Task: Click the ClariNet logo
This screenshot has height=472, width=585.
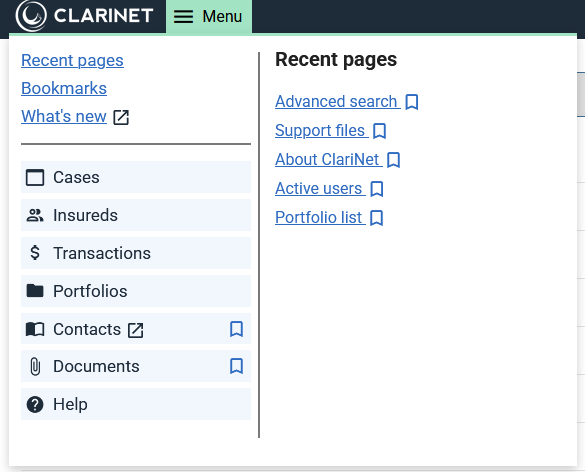Action: [x=85, y=16]
